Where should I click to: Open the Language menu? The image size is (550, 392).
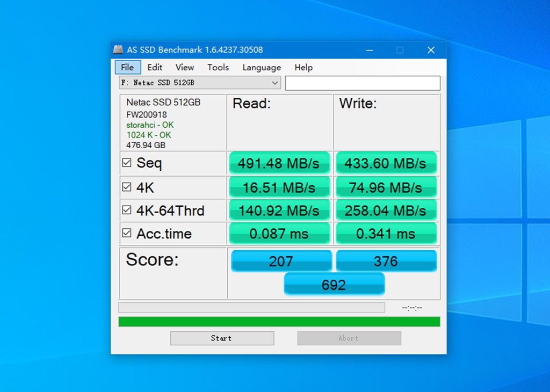pos(262,67)
